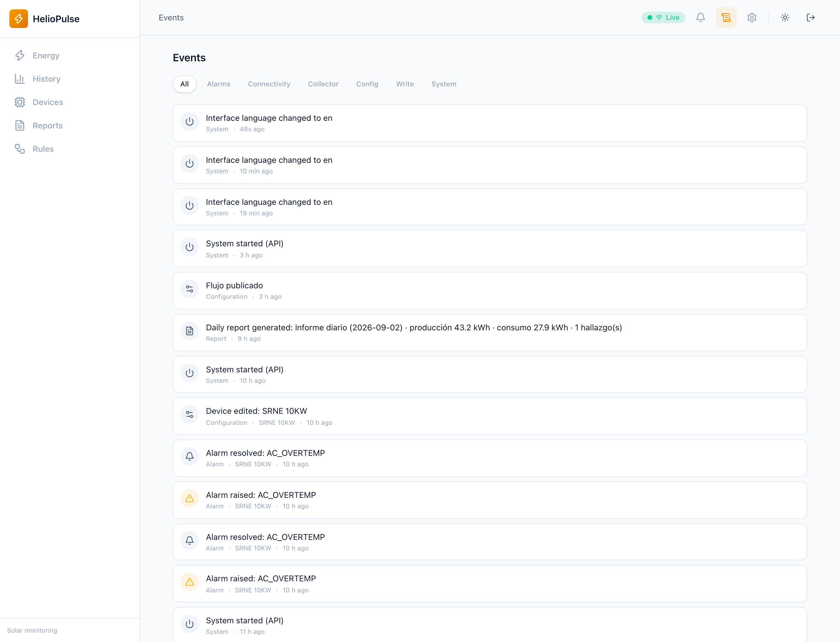
Task: Open the second Alarm raised: AC_OVERTEMP event
Action: 490,584
